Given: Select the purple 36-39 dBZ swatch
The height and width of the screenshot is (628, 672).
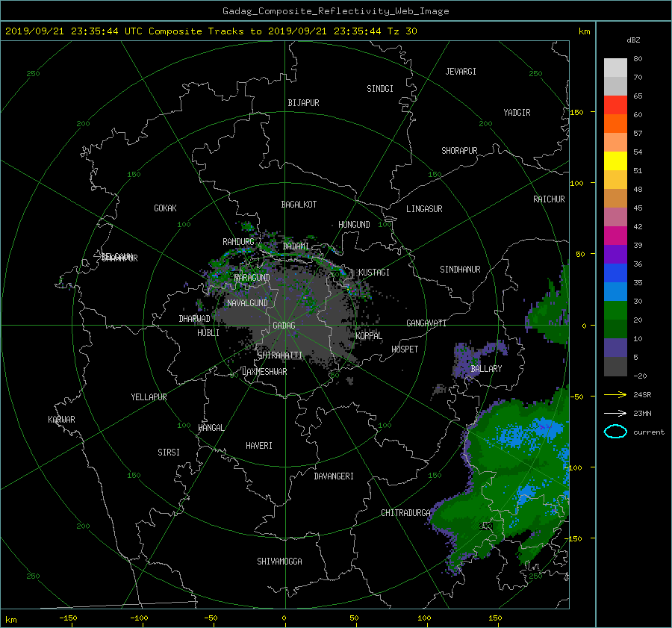Looking at the screenshot, I should pyautogui.click(x=615, y=254).
